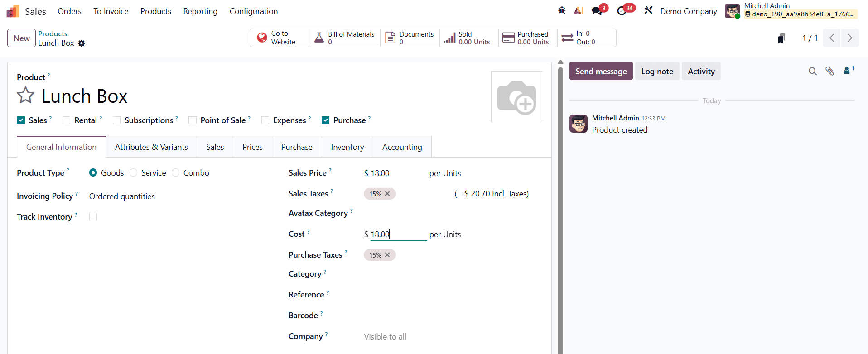Open the conversations messages icon
Screen dimensions: 868x354
[597, 11]
